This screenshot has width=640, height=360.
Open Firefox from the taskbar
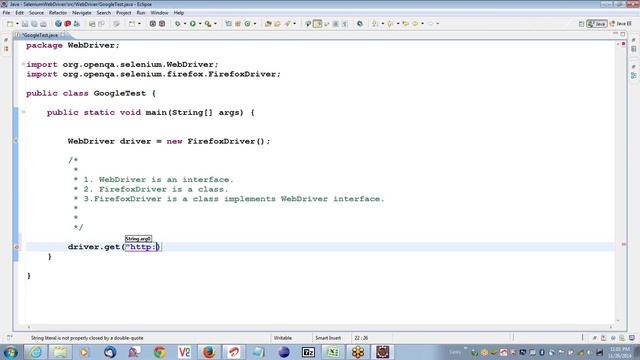point(209,352)
